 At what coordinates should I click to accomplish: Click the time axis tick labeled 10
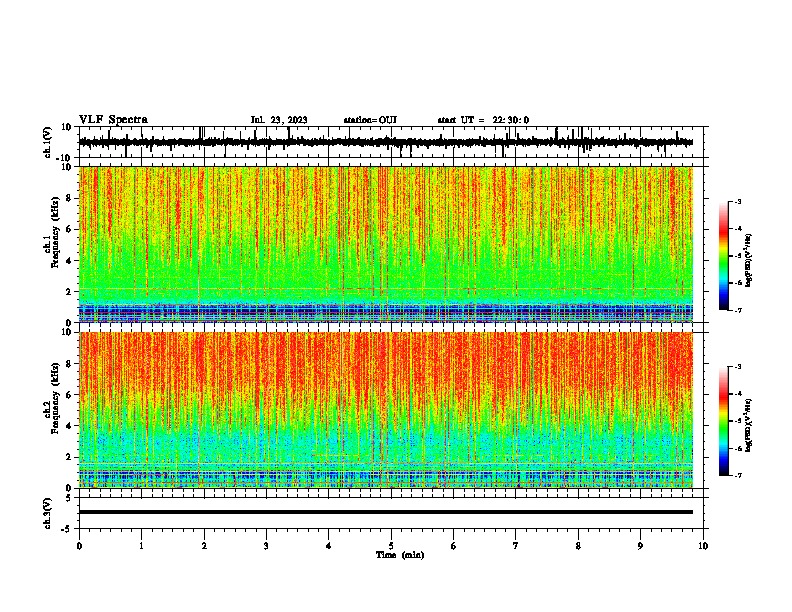[x=703, y=546]
